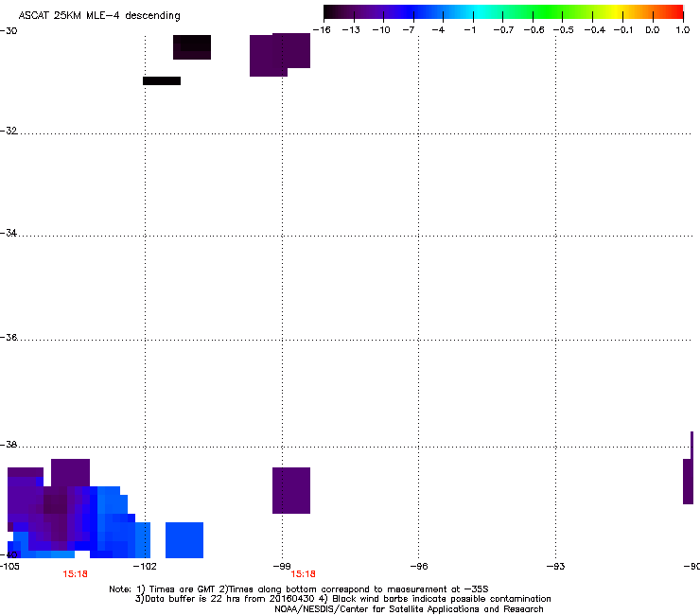Click the red 15:18 time below -99

[x=303, y=574]
